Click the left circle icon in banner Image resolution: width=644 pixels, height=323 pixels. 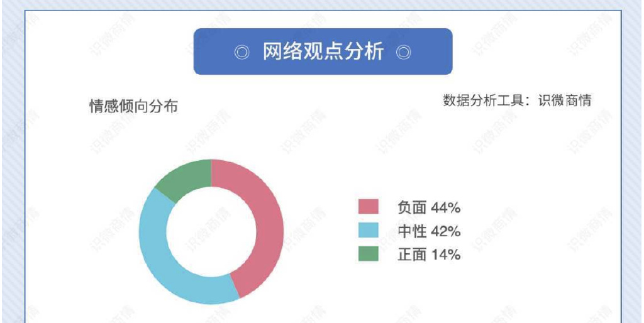(x=242, y=53)
